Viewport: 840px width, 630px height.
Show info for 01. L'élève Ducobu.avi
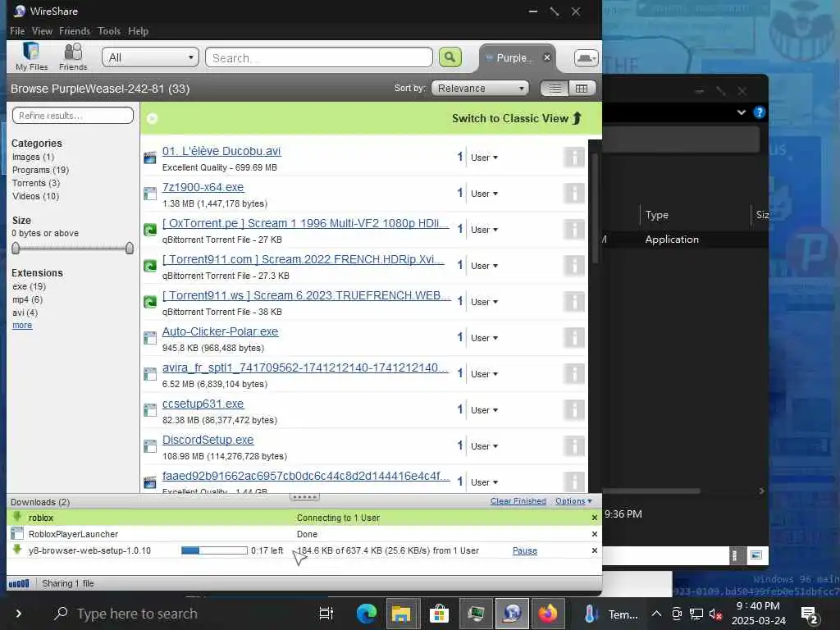pyautogui.click(x=574, y=157)
